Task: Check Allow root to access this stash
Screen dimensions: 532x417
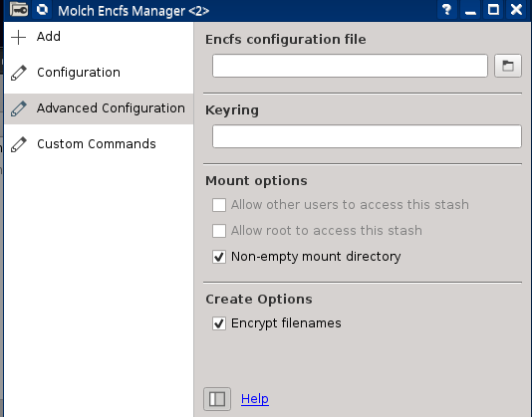Action: 219,231
